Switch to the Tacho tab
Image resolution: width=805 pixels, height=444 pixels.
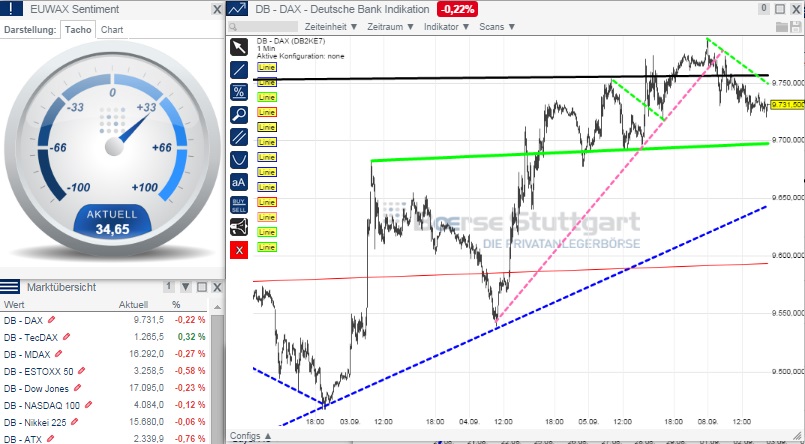click(x=78, y=30)
